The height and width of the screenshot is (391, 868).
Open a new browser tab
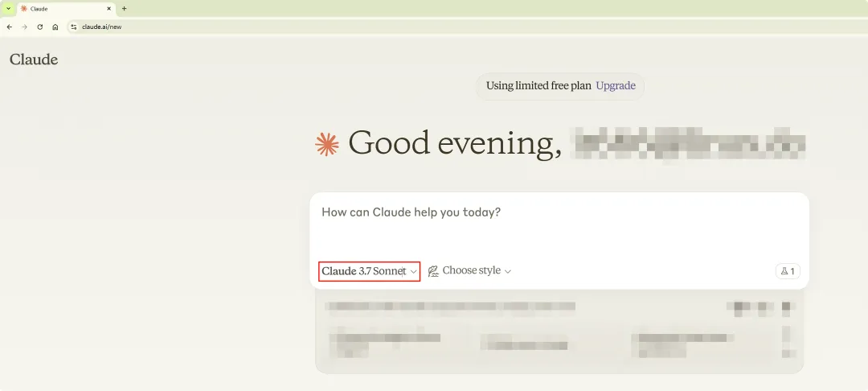point(124,8)
